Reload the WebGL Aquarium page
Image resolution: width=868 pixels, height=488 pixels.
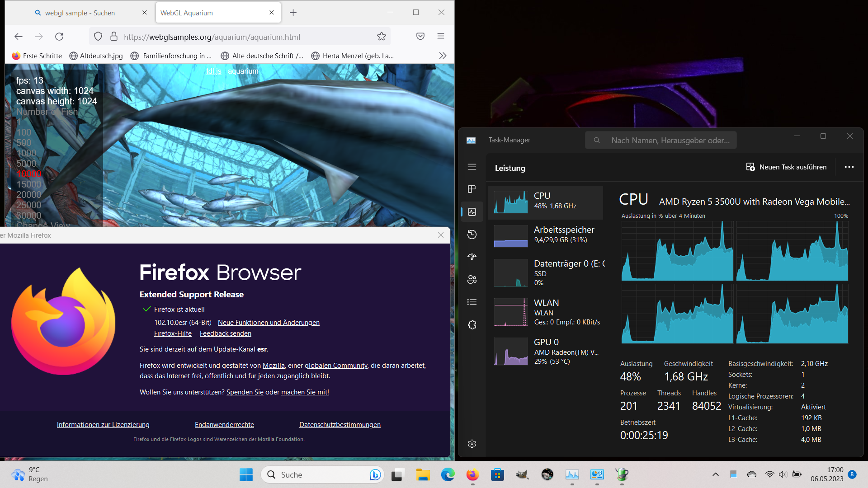coord(59,37)
